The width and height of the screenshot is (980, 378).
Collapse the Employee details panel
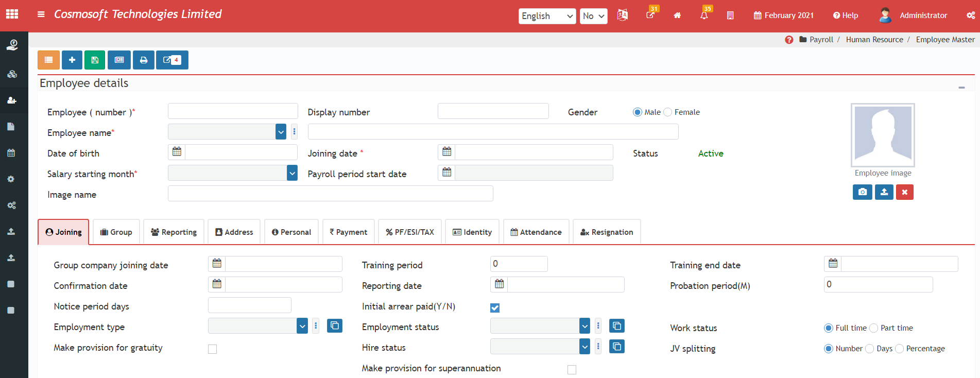(x=961, y=88)
